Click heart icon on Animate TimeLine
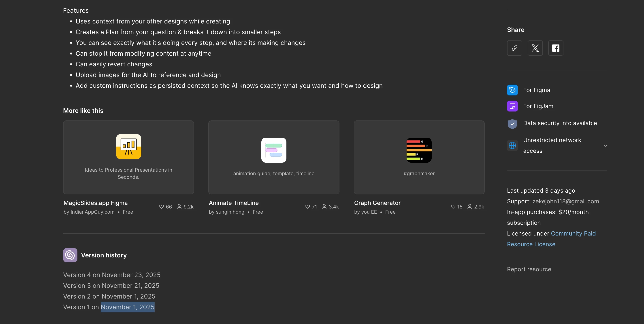 coord(307,207)
